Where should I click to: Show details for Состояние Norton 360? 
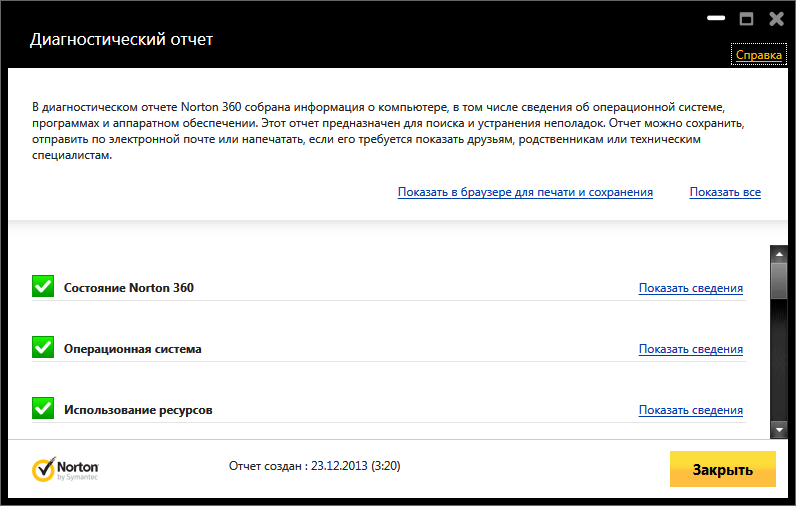[x=691, y=288]
